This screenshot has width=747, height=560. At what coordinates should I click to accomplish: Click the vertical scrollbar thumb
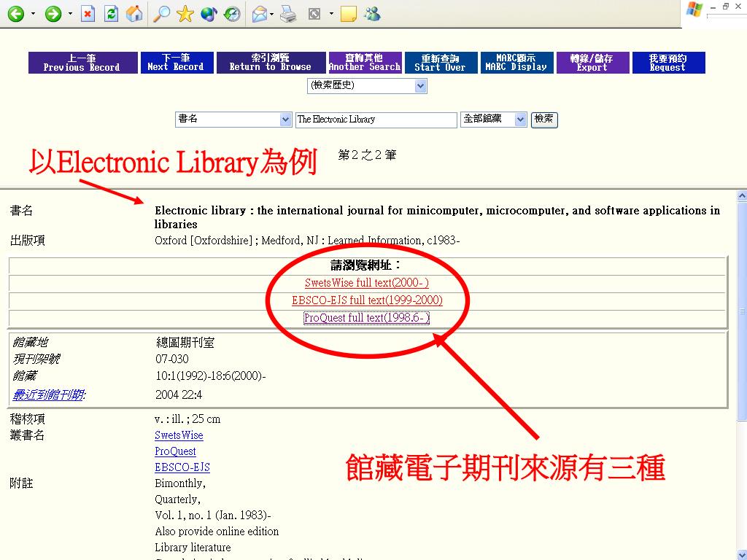[x=742, y=311]
